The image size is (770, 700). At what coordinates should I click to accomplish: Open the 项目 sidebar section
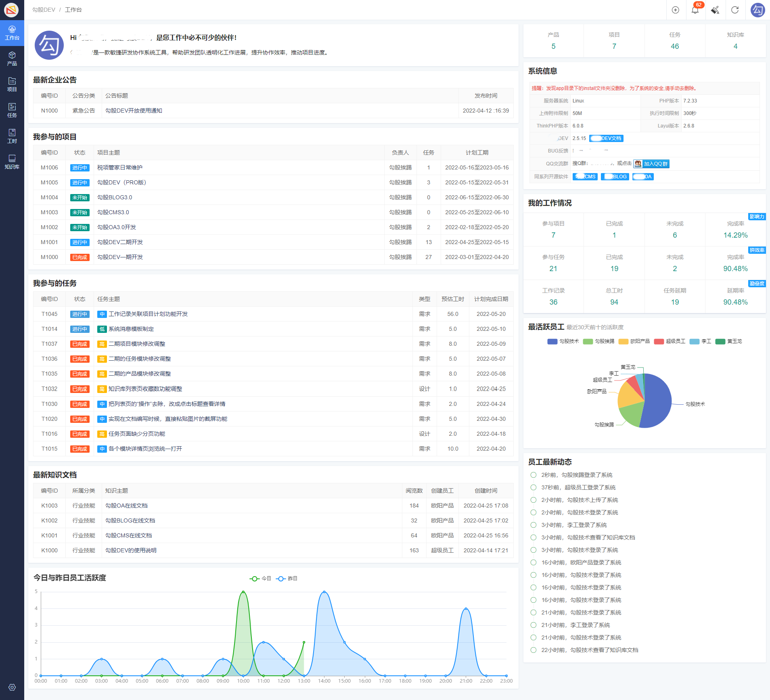(12, 85)
